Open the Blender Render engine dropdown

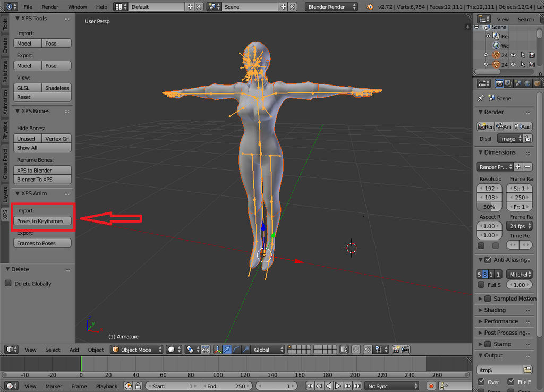pos(331,6)
